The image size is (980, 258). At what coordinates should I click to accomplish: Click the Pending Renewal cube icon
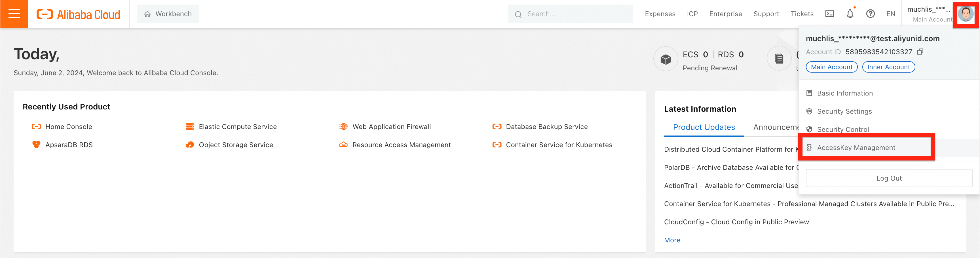[665, 59]
